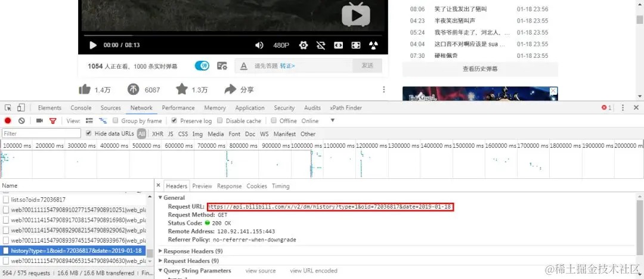Give a coin with the coin icon
The image size is (644, 279).
[134, 89]
